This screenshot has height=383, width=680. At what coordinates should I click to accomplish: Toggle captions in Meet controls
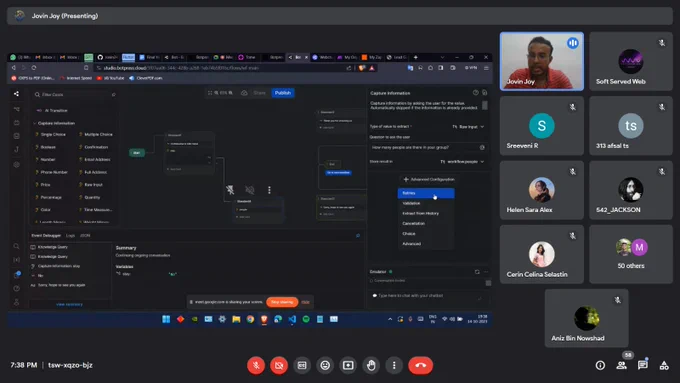[x=302, y=365]
